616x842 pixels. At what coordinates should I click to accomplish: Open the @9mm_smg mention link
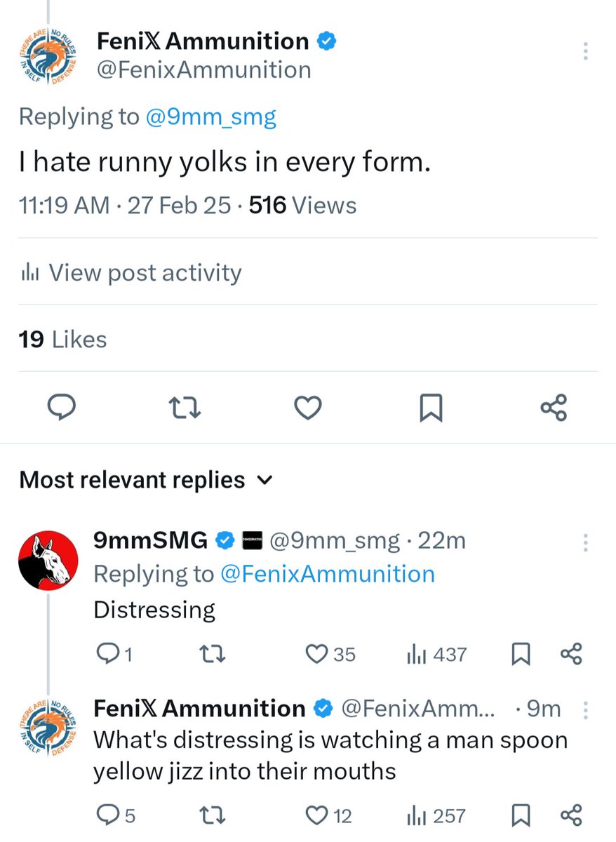[210, 116]
